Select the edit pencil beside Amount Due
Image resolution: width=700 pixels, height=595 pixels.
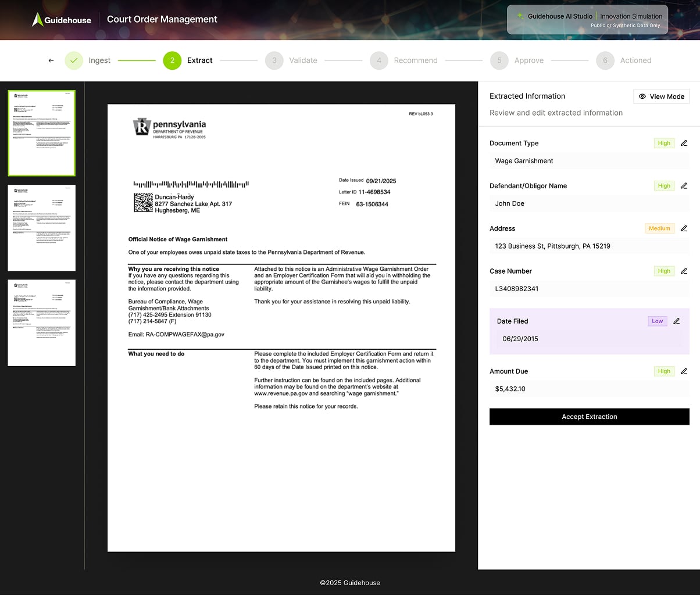684,371
